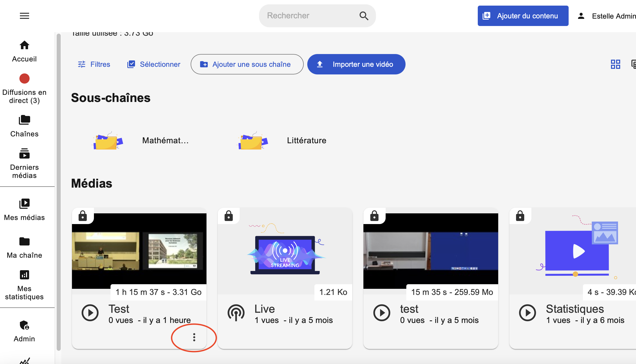Open the Admin shield icon
Screen dimensions: 636x364
[25, 325]
